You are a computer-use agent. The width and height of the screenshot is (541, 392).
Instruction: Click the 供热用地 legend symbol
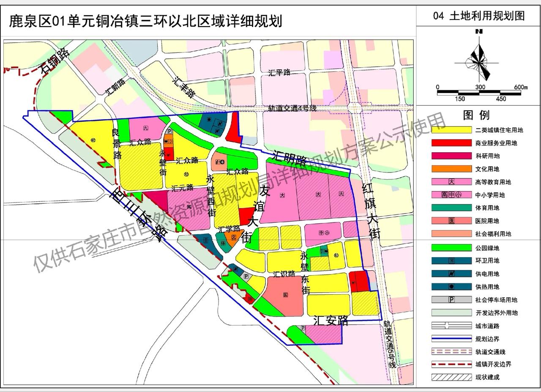(451, 286)
